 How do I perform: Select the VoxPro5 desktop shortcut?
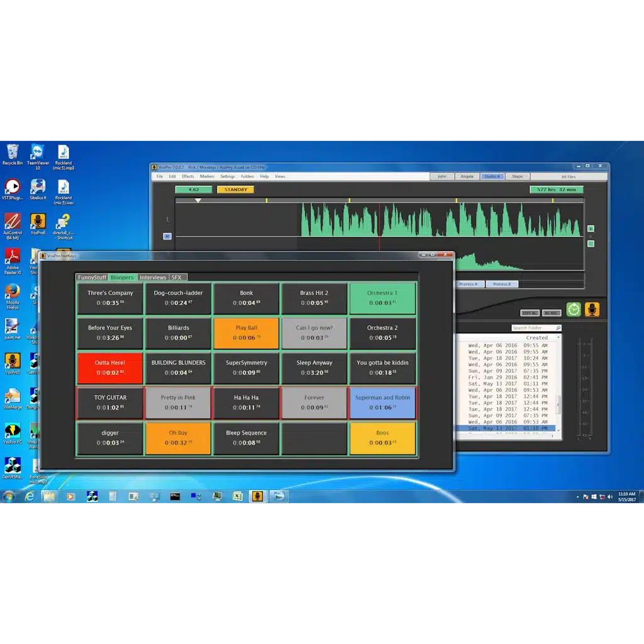pos(13,364)
